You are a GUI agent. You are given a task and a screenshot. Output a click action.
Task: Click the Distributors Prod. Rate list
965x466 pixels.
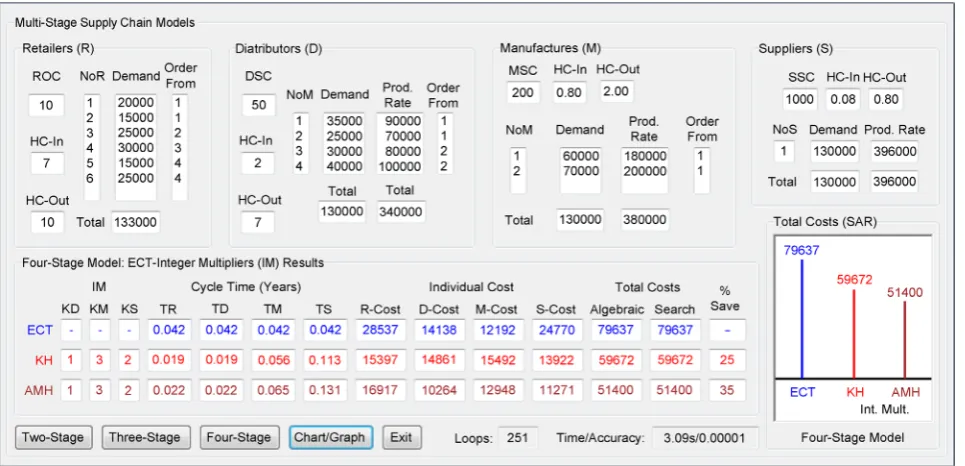pyautogui.click(x=401, y=143)
